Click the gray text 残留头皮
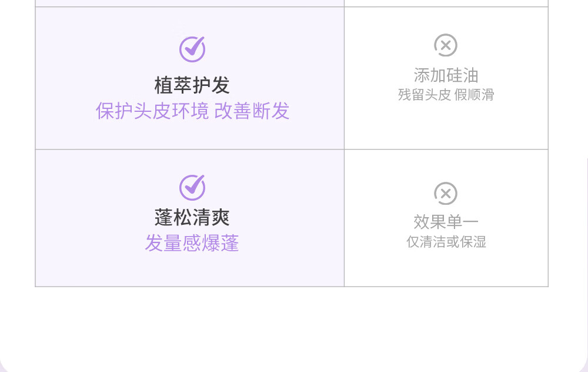The height and width of the screenshot is (372, 588). pyautogui.click(x=424, y=95)
